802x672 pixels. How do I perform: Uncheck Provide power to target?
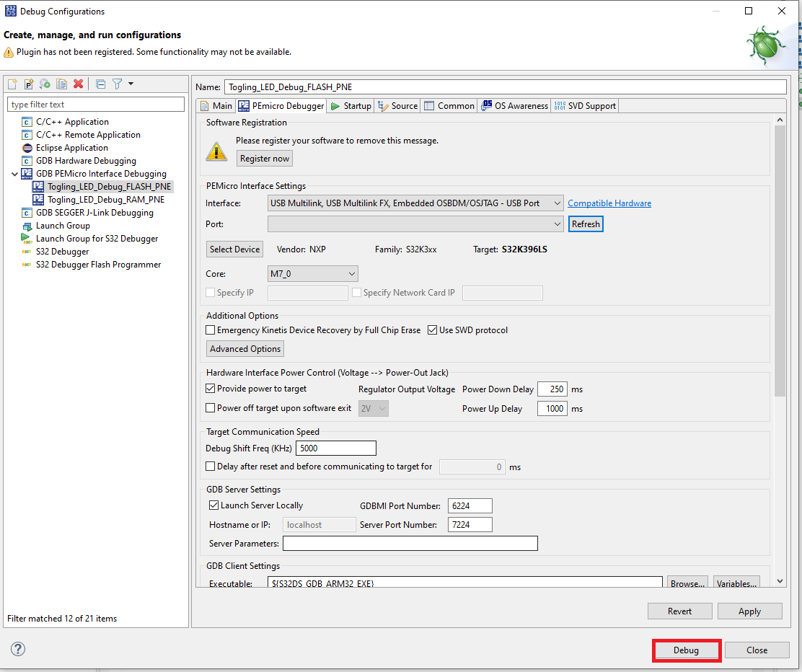[x=211, y=389]
